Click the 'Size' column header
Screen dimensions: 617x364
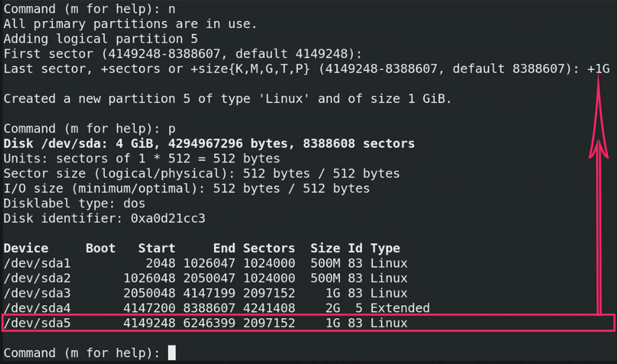click(x=325, y=248)
